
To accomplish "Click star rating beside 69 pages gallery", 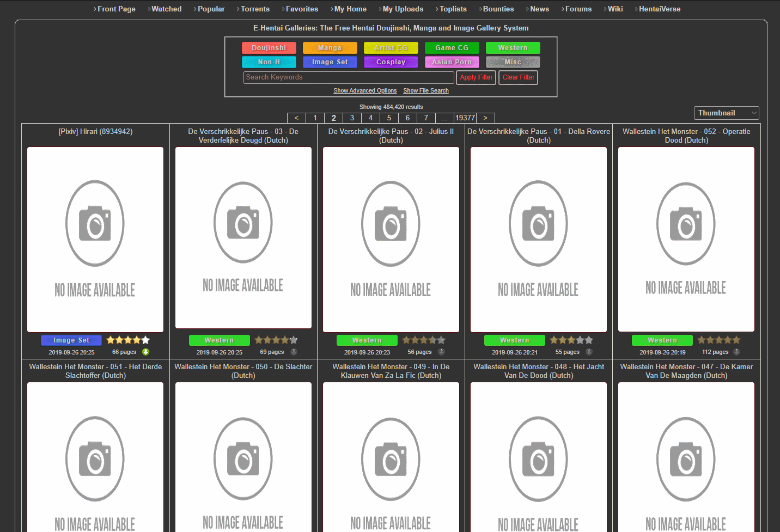I will tap(276, 340).
